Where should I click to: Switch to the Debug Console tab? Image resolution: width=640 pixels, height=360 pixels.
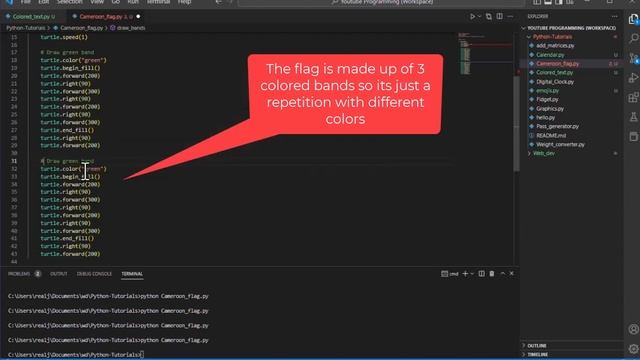tap(94, 274)
